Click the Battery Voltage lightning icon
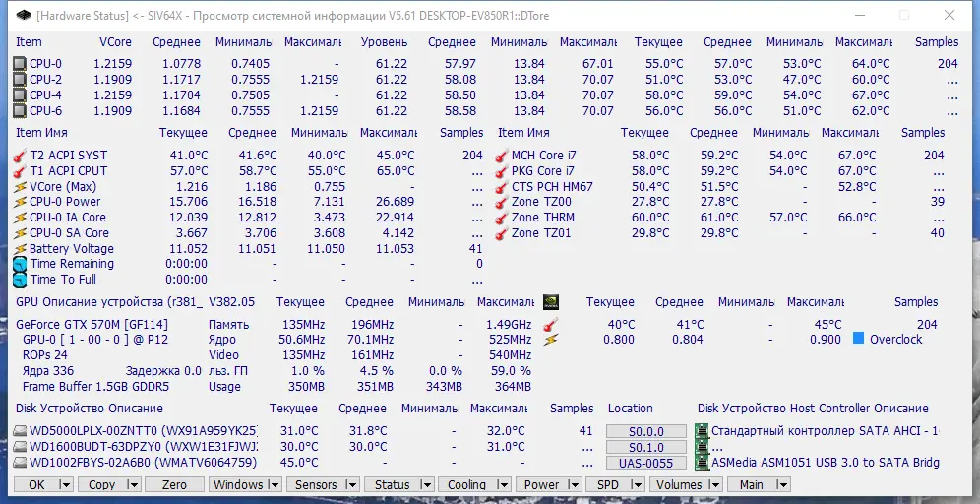Screen dimensions: 980x504 [x=20, y=248]
